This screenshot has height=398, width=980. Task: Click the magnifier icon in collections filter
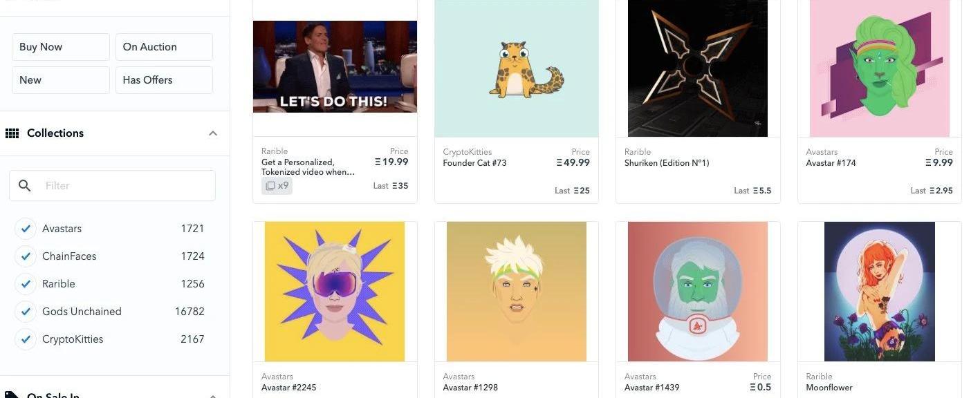point(25,185)
